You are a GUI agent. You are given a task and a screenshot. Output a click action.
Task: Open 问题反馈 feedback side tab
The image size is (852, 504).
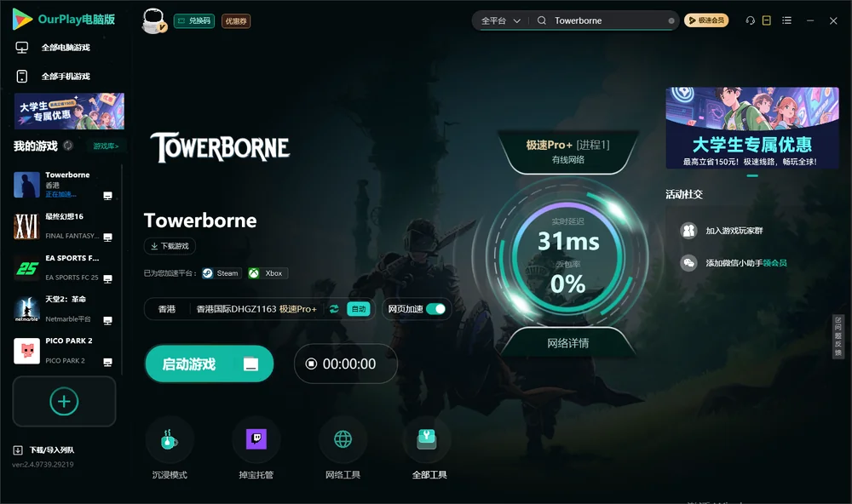(838, 336)
